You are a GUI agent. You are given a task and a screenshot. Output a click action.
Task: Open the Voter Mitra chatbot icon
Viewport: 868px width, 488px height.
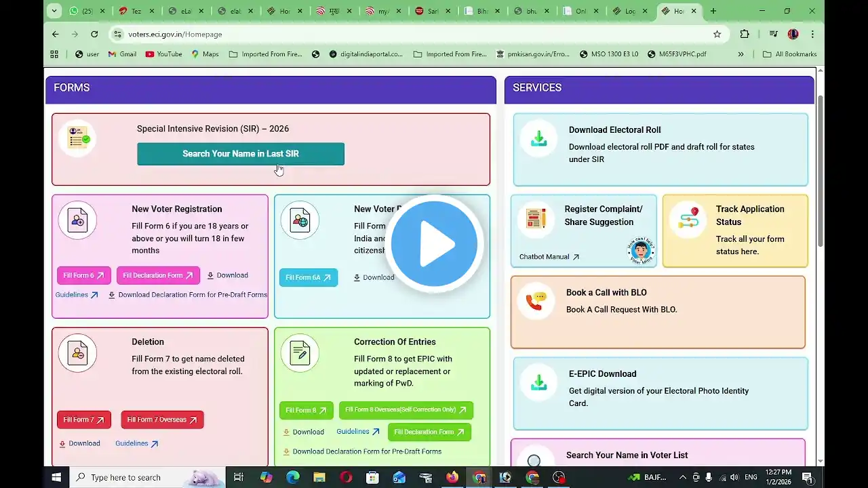coord(640,250)
